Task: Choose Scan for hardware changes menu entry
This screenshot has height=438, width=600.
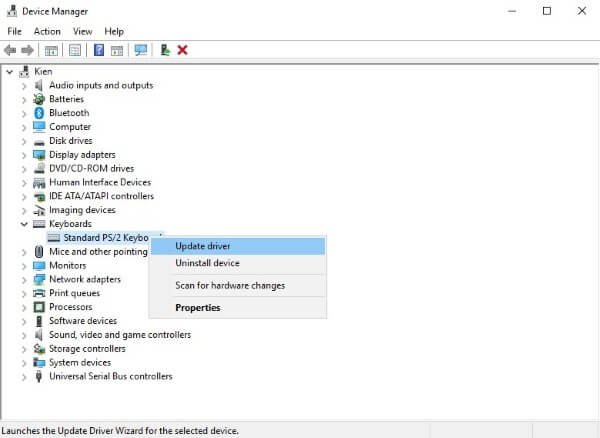Action: (x=230, y=286)
